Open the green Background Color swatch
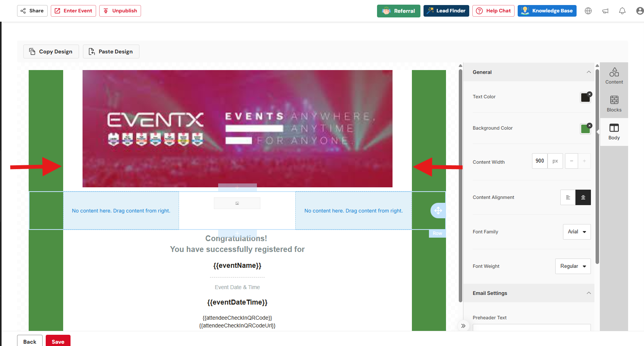 click(585, 129)
